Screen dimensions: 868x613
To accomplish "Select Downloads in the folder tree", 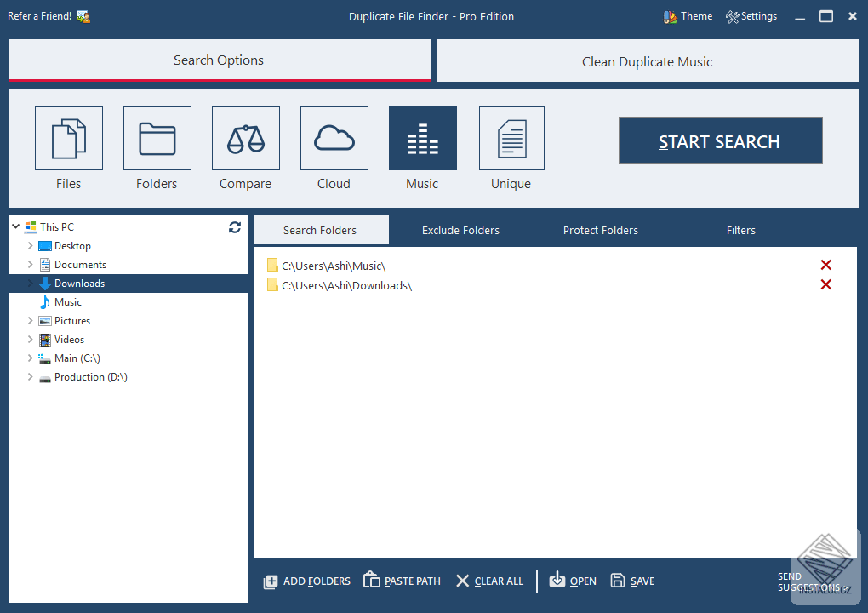I will coord(80,283).
